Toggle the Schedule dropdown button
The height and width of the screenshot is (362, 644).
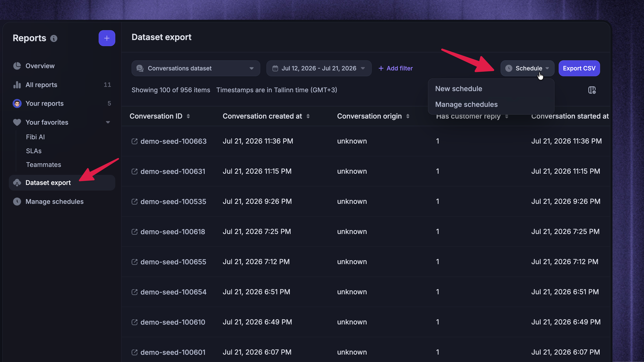pyautogui.click(x=527, y=68)
